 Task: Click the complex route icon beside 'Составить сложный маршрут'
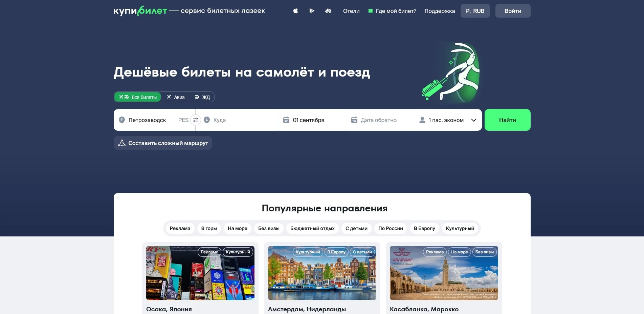click(121, 143)
